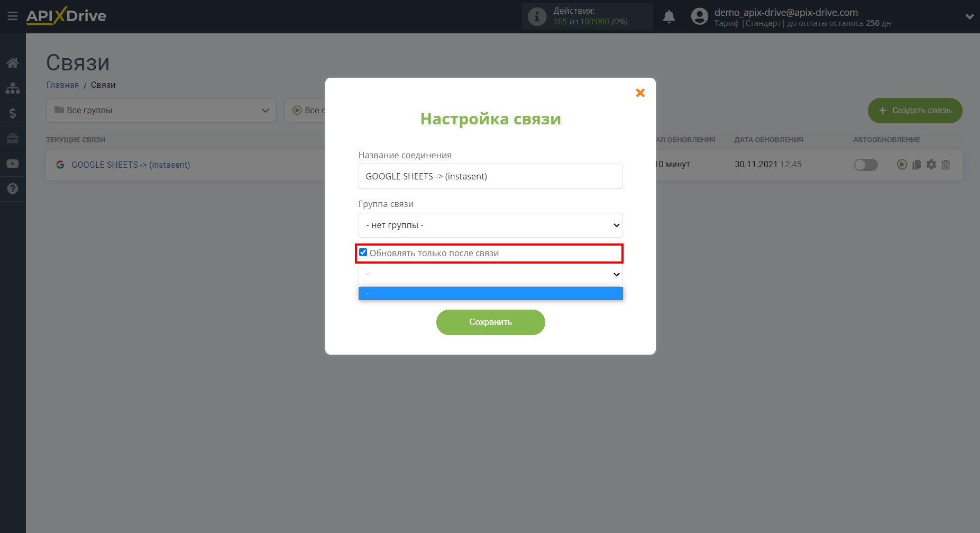Click the user avatar icon
980x533 pixels.
click(x=699, y=16)
